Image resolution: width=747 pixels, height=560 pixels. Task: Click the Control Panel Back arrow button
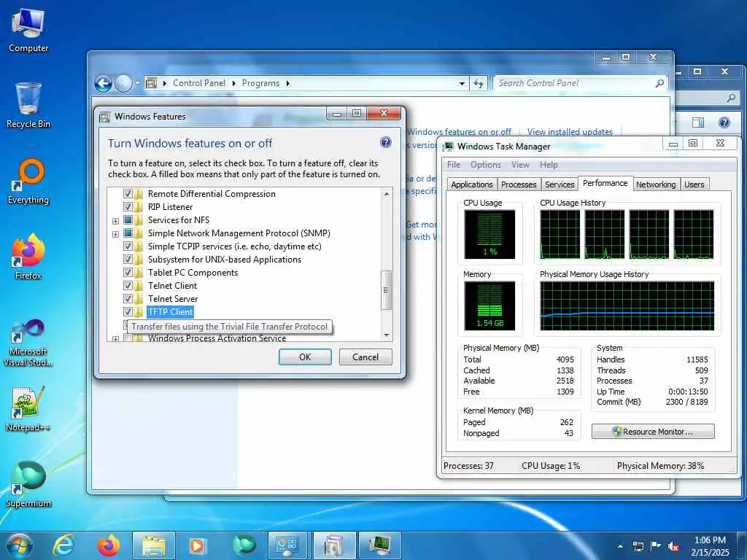tap(103, 84)
